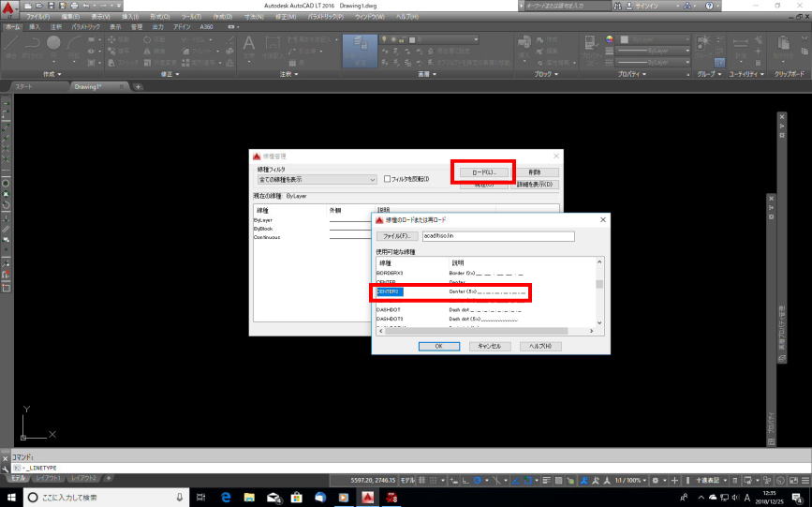Image resolution: width=812 pixels, height=507 pixels.
Task: Click the ファイル(F)... button
Action: pyautogui.click(x=397, y=236)
